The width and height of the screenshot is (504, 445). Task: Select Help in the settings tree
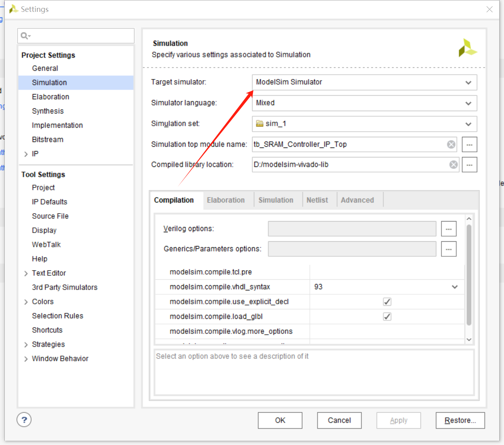[x=40, y=259]
